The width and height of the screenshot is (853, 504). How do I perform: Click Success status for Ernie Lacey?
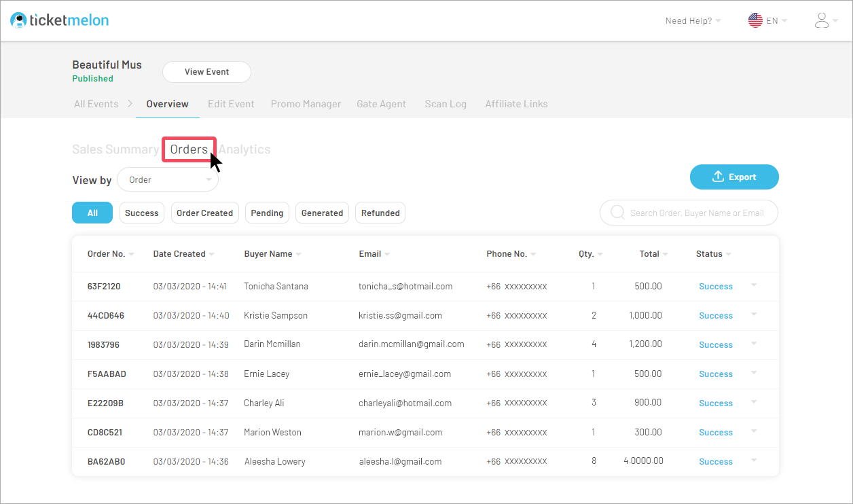pos(716,374)
